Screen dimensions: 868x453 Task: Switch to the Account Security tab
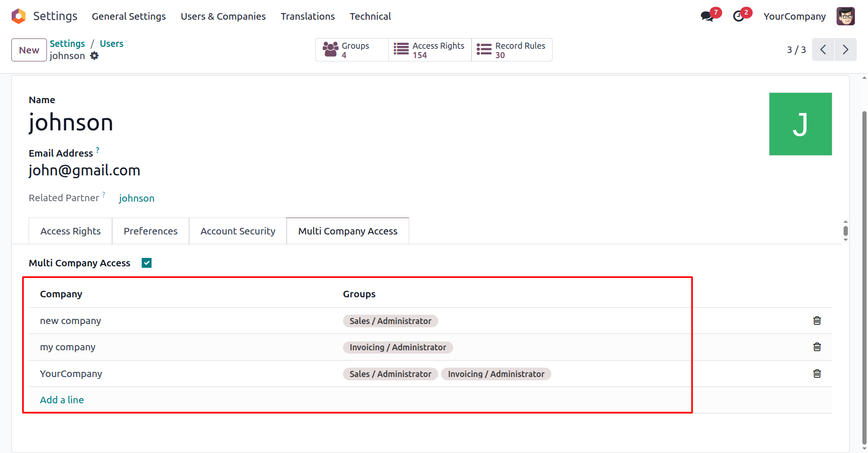pyautogui.click(x=237, y=231)
